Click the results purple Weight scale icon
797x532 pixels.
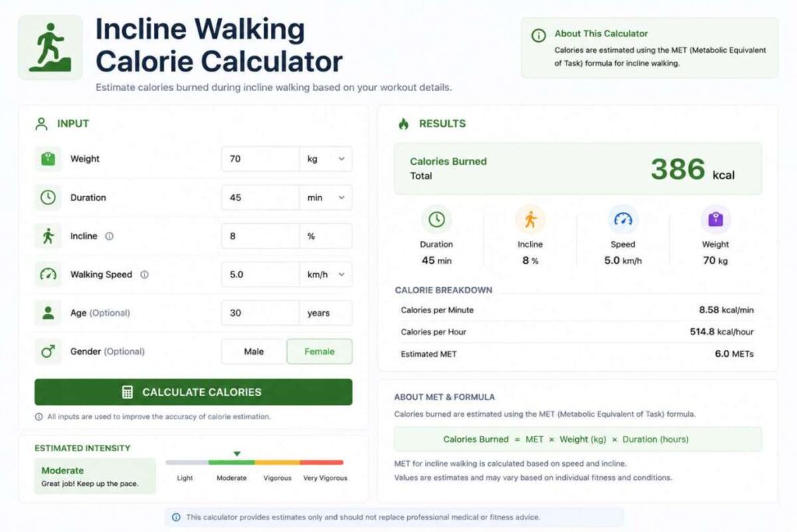click(715, 219)
